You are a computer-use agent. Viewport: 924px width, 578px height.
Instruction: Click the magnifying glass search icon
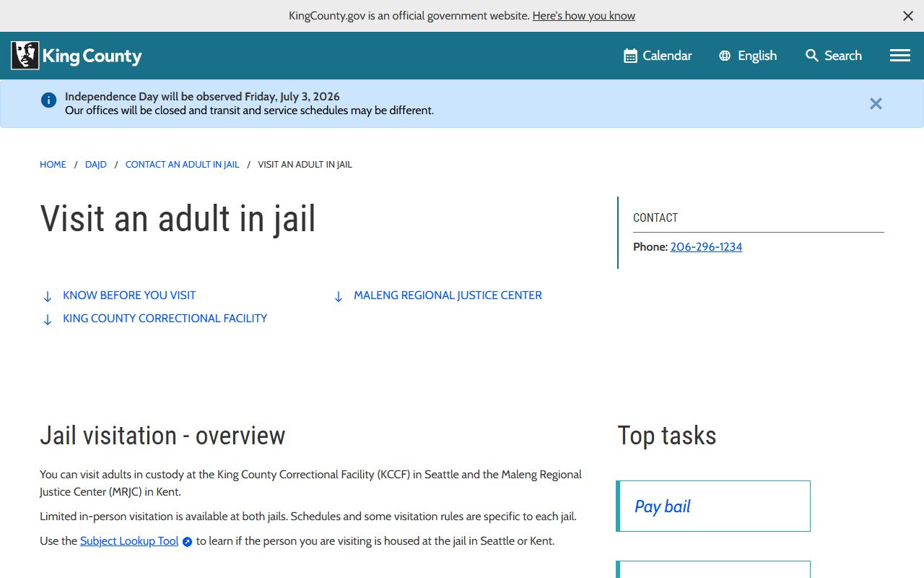[812, 56]
